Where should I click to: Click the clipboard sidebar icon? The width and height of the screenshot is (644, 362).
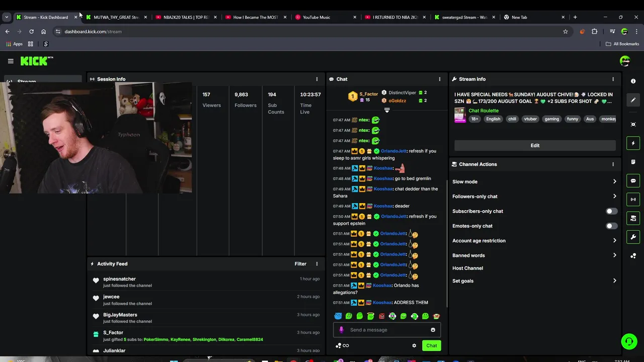633,162
